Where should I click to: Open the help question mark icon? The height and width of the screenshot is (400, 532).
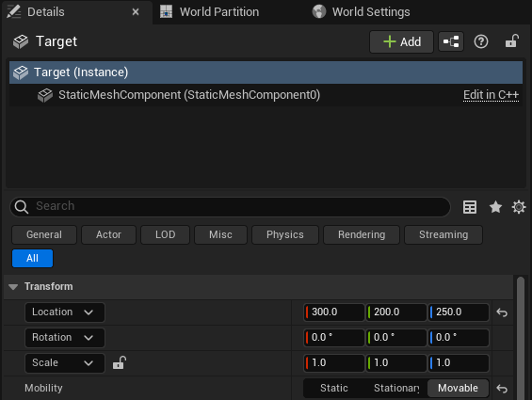tap(481, 41)
